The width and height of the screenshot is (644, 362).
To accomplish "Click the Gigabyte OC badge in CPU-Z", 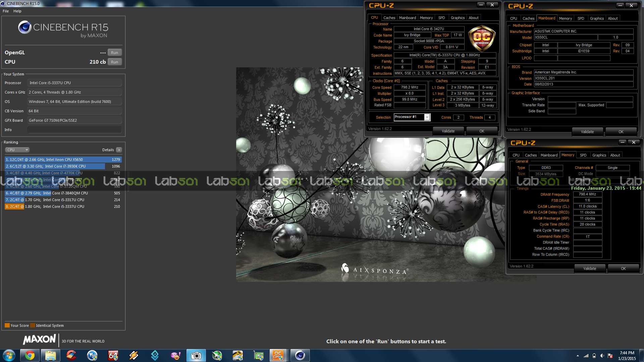I will pos(482,38).
